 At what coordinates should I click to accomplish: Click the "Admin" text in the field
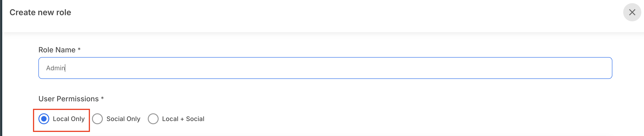tap(56, 68)
